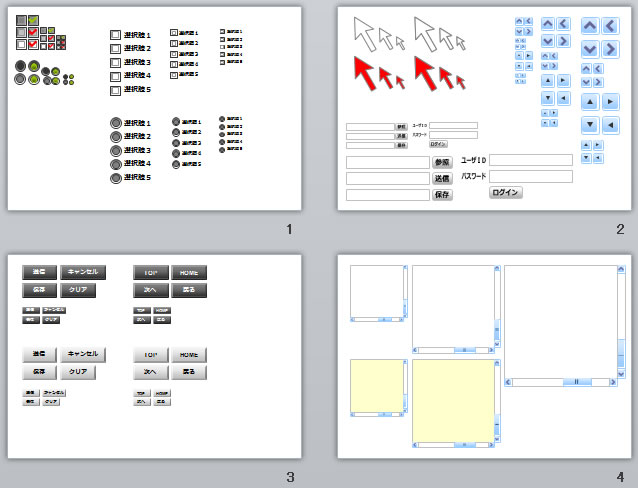Click the largest chevron-down arrow button
638x488 pixels.
pos(591,48)
